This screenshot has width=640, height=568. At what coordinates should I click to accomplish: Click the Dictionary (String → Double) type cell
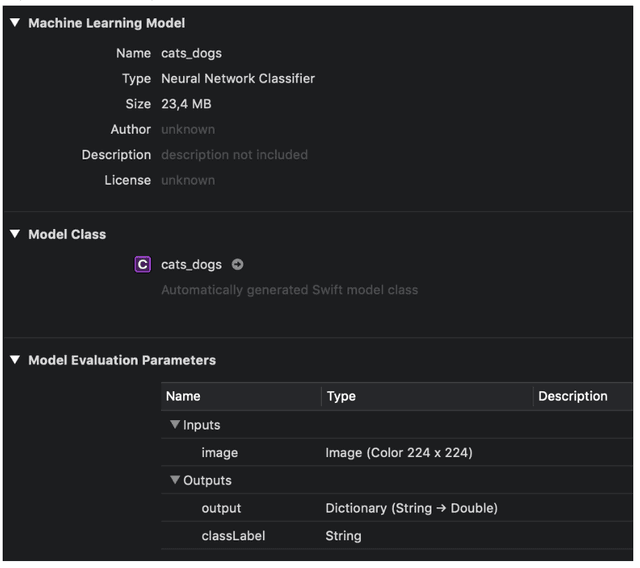tap(411, 508)
